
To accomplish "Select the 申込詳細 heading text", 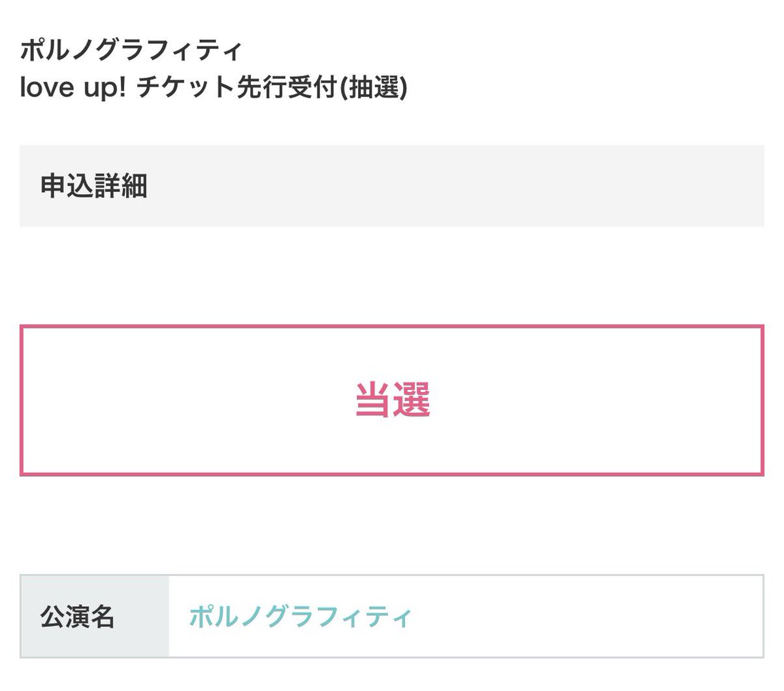I will click(x=94, y=186).
